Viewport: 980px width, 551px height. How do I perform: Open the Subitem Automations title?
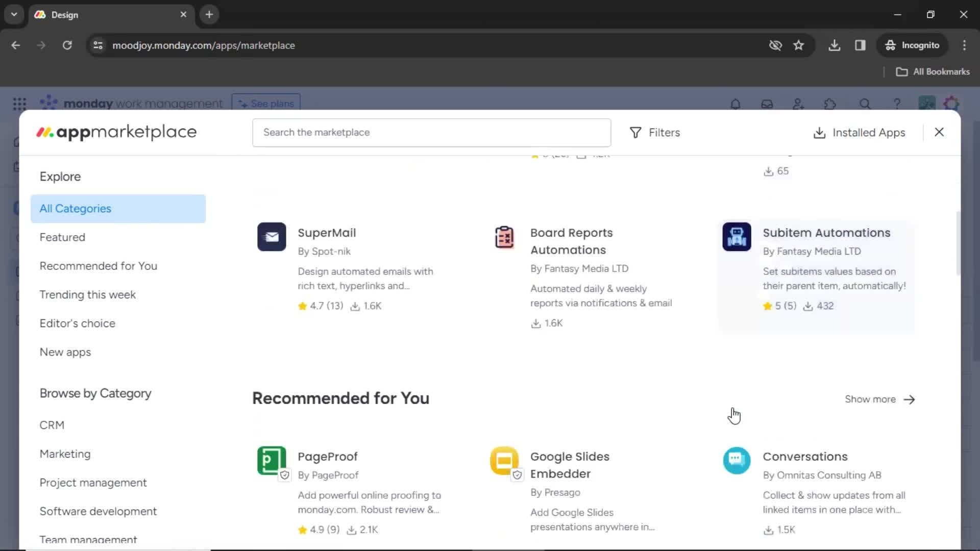point(826,233)
